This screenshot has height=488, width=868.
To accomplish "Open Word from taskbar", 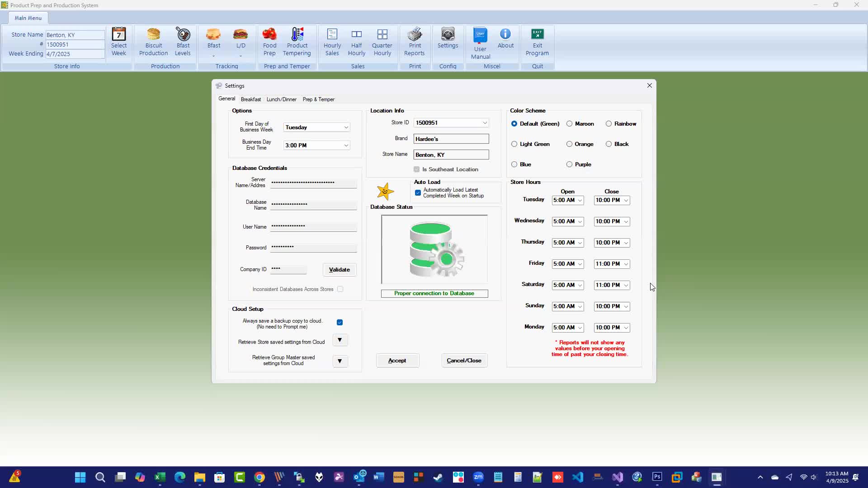I will tap(379, 477).
